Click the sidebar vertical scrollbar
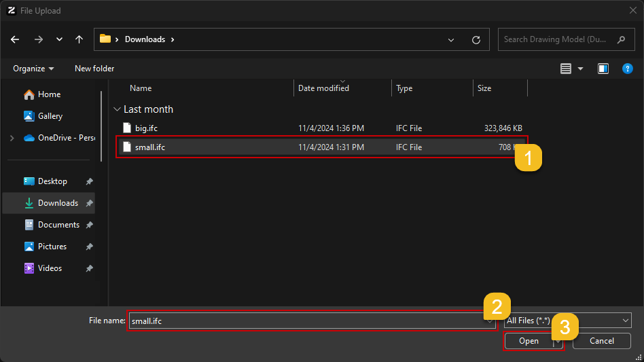 (x=101, y=126)
